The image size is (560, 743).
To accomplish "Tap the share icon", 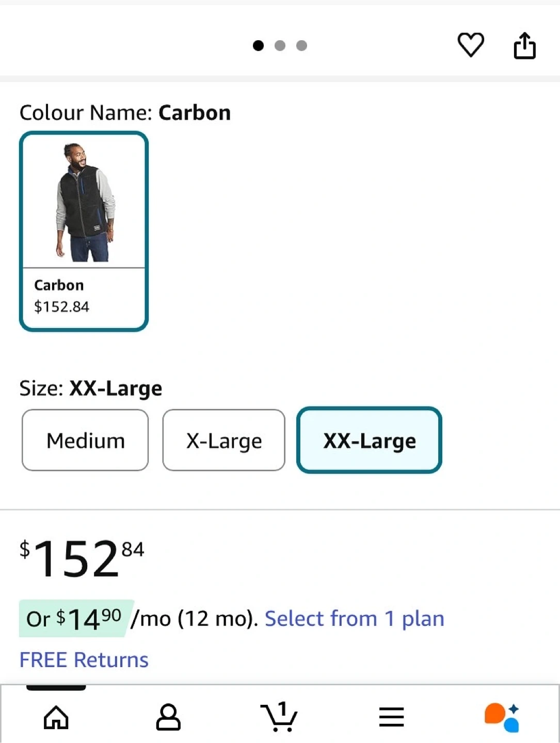I will [x=524, y=46].
